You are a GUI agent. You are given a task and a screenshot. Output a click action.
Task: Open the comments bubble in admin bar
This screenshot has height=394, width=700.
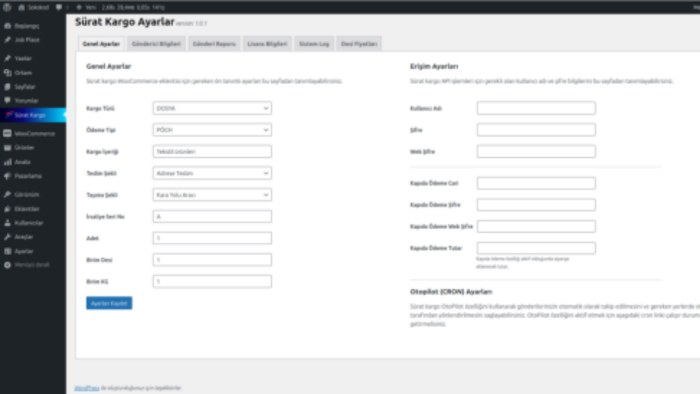[59, 7]
